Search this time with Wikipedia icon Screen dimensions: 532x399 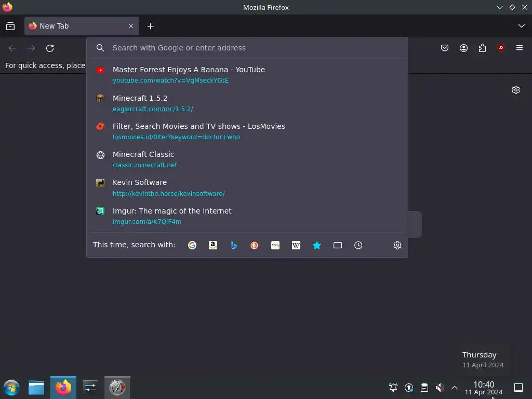tap(296, 245)
